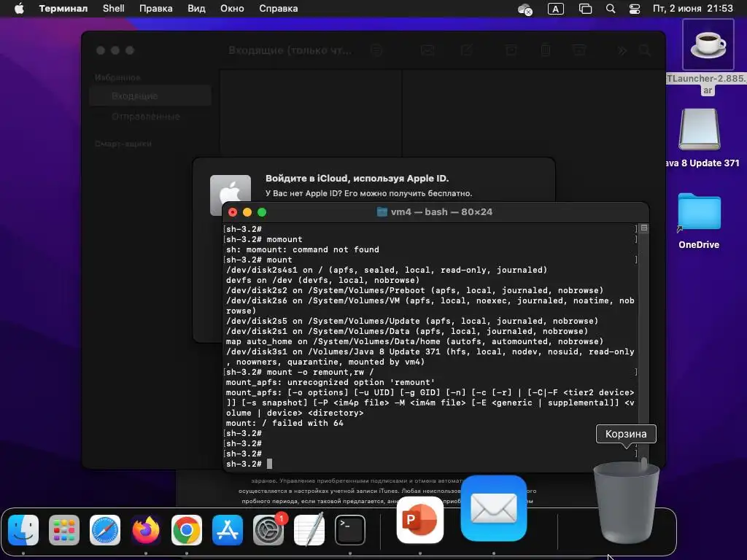Open Finder from the Dock
Viewport: 747px width, 560px height.
pyautogui.click(x=23, y=530)
